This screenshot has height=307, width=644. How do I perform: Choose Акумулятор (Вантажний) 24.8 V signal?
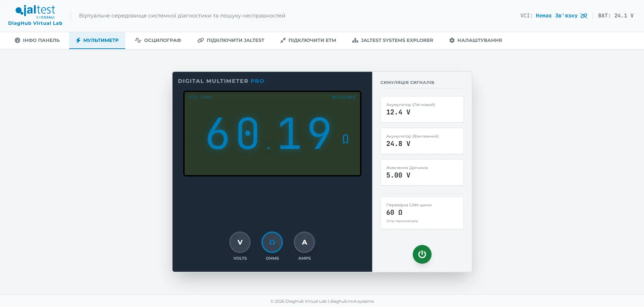422,141
